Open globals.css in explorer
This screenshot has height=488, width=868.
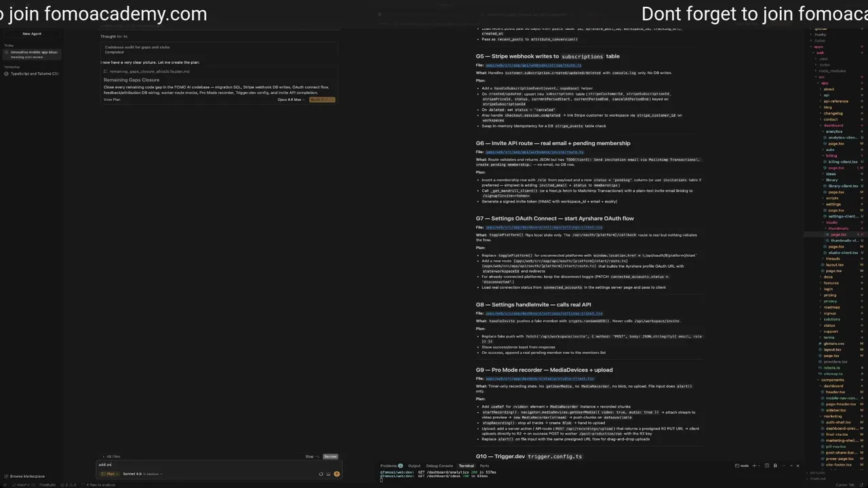pos(833,344)
